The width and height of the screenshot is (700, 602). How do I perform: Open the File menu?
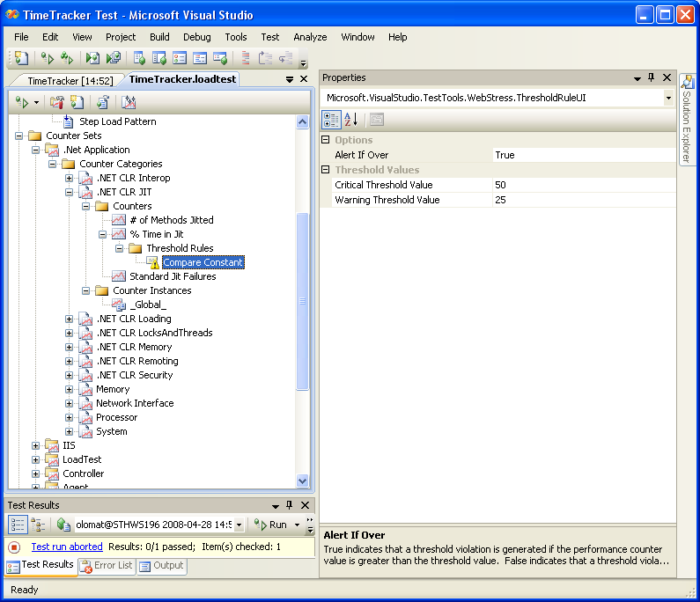click(x=21, y=37)
